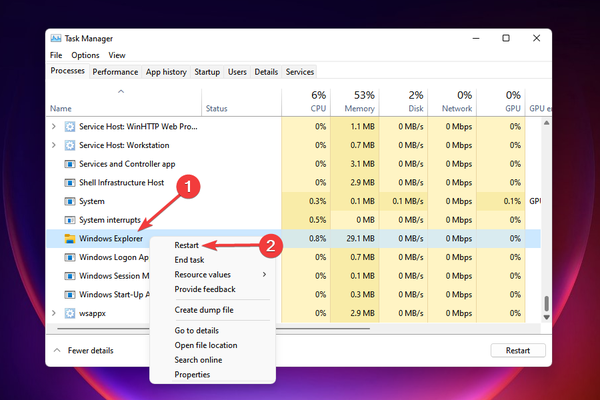Click the Services and Controller app icon

[70, 164]
